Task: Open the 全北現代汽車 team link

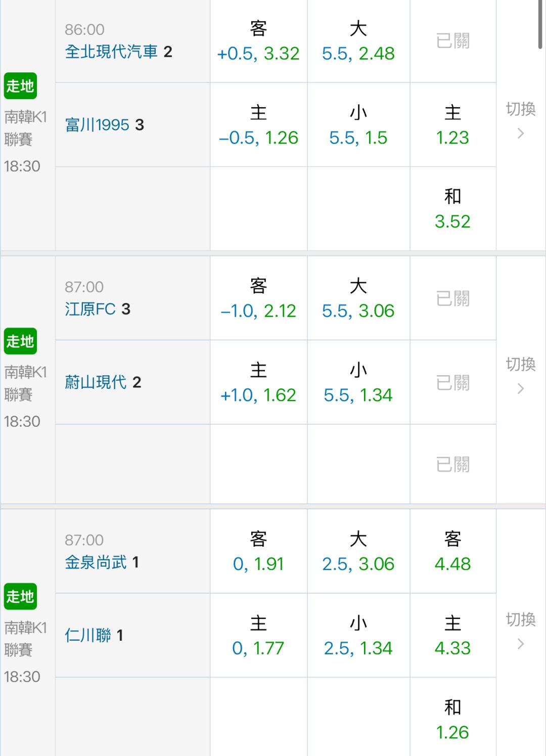Action: (111, 52)
